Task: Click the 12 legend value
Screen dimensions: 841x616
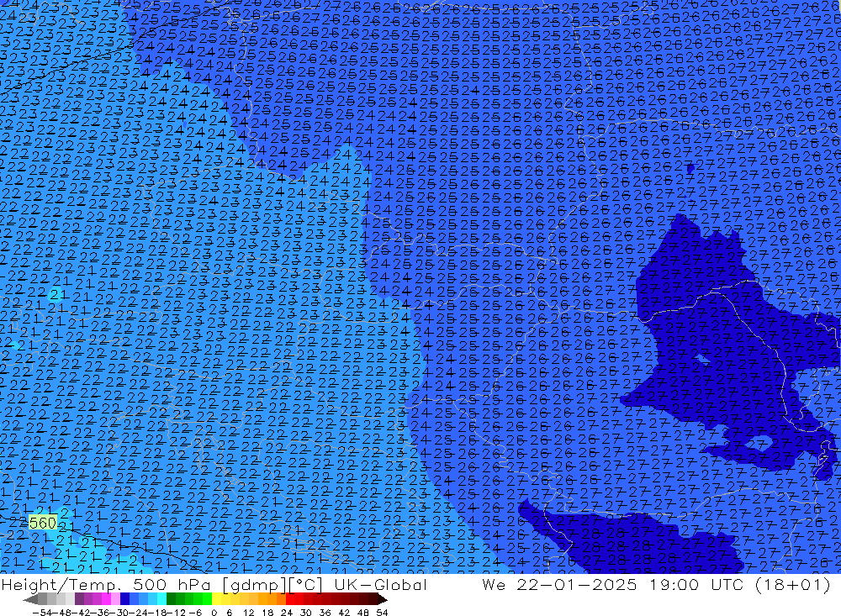Action: pos(248,613)
